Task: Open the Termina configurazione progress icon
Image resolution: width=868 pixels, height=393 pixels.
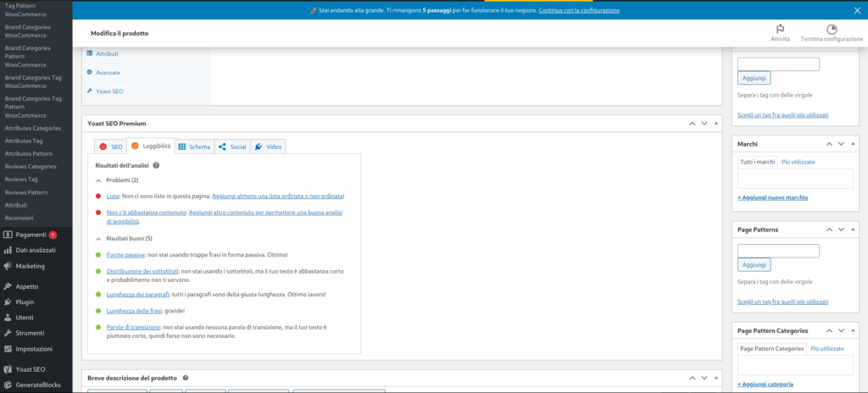Action: pos(832,30)
